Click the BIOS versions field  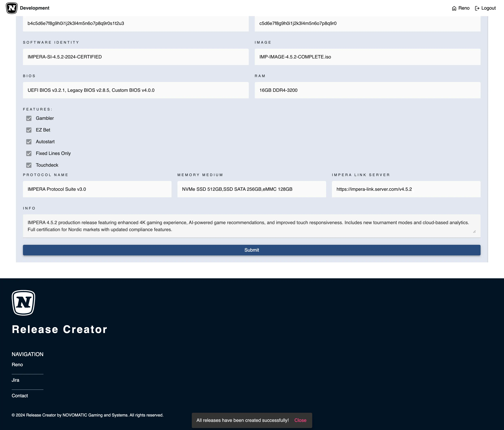(135, 90)
